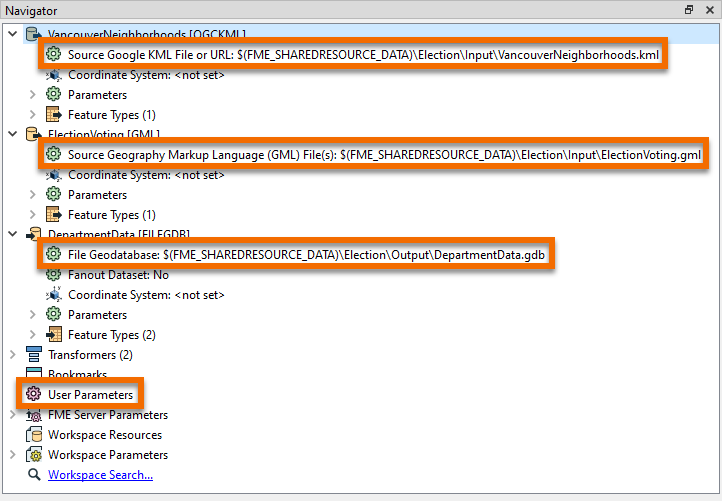The image size is (722, 501).
Task: Click Feature Types (2) writer icon
Action: click(53, 334)
